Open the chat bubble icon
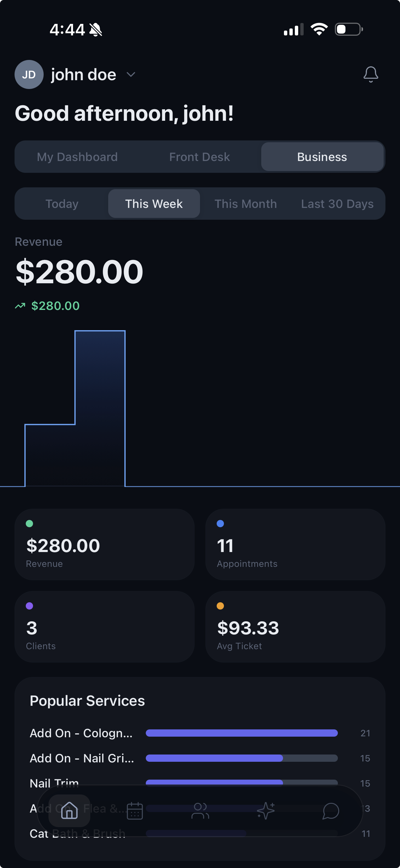This screenshot has width=400, height=868. click(331, 810)
